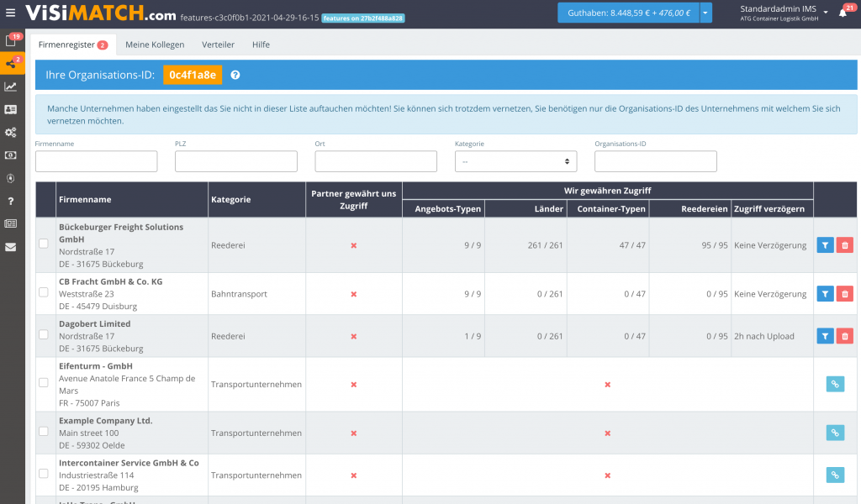Screen dimensions: 861x504
Task: Click the ViSiMATCH.com logo
Action: [101, 13]
